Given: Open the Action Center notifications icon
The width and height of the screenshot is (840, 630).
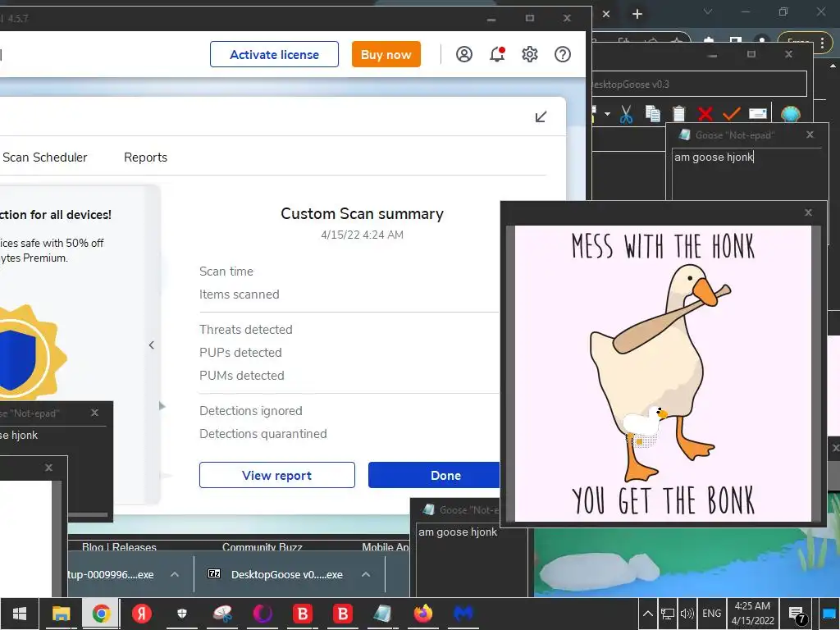Looking at the screenshot, I should [797, 614].
